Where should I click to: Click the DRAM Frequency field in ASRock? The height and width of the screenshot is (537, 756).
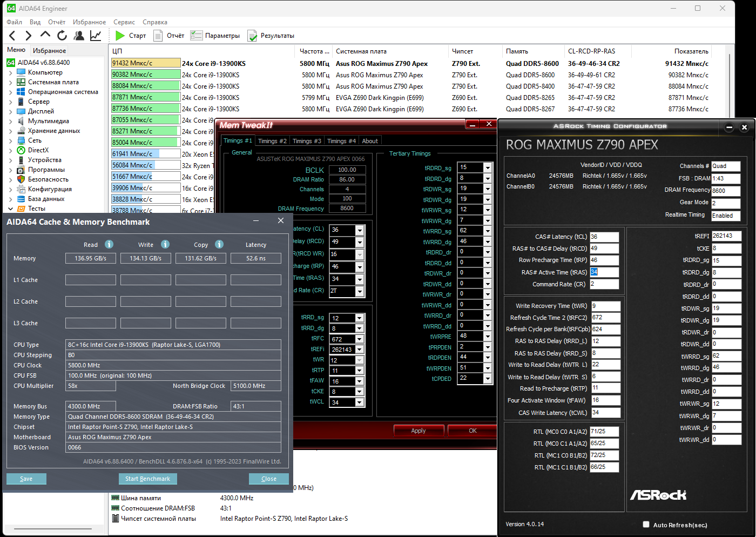pos(726,190)
